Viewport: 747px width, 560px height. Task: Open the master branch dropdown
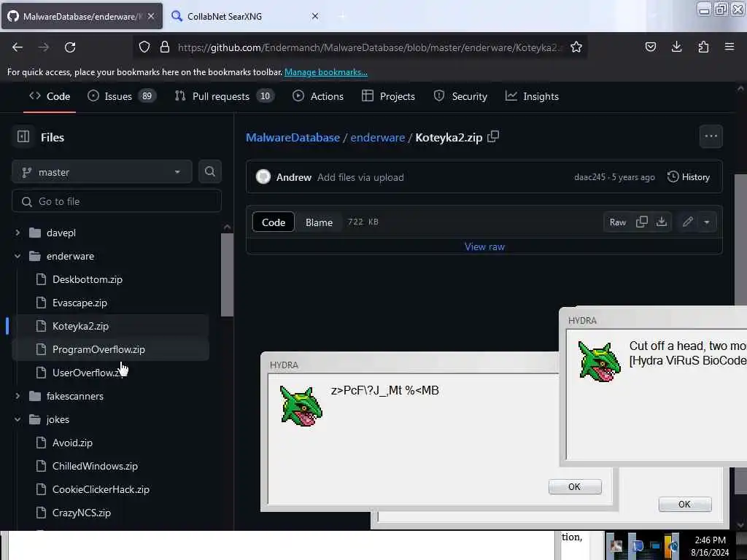pos(101,171)
